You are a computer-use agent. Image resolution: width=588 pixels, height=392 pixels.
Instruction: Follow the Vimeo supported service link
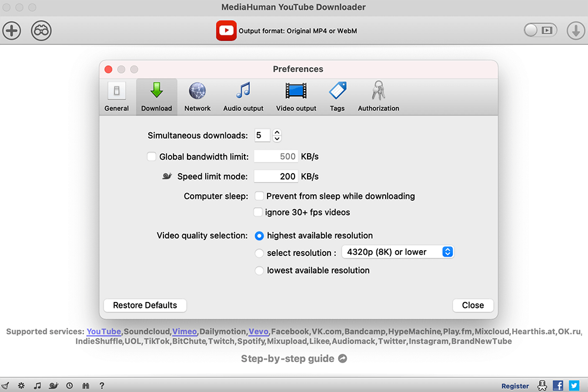(x=185, y=331)
